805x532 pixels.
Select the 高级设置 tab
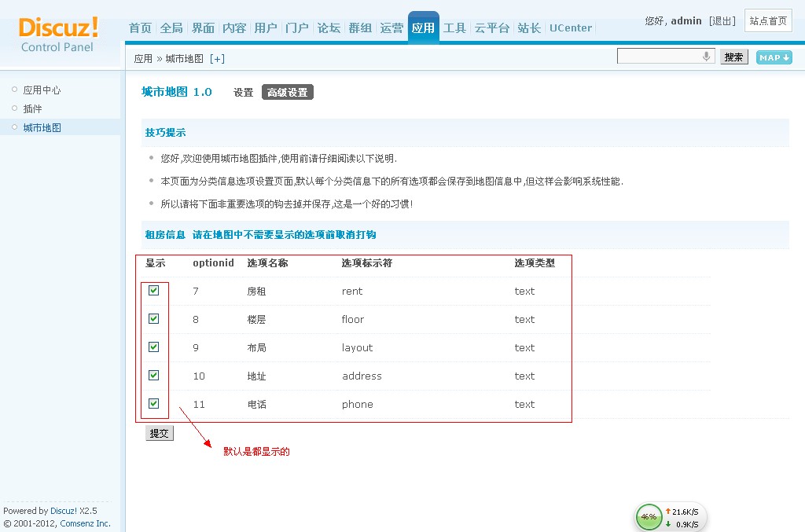(x=287, y=93)
